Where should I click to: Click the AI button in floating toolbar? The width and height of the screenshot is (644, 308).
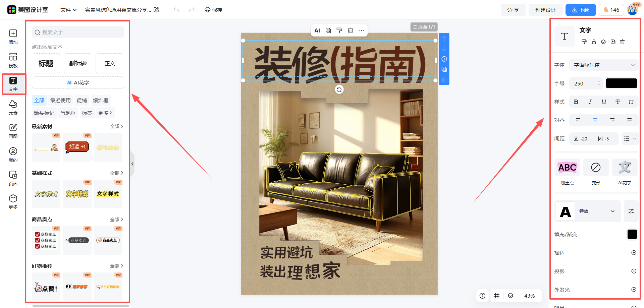[x=317, y=30]
